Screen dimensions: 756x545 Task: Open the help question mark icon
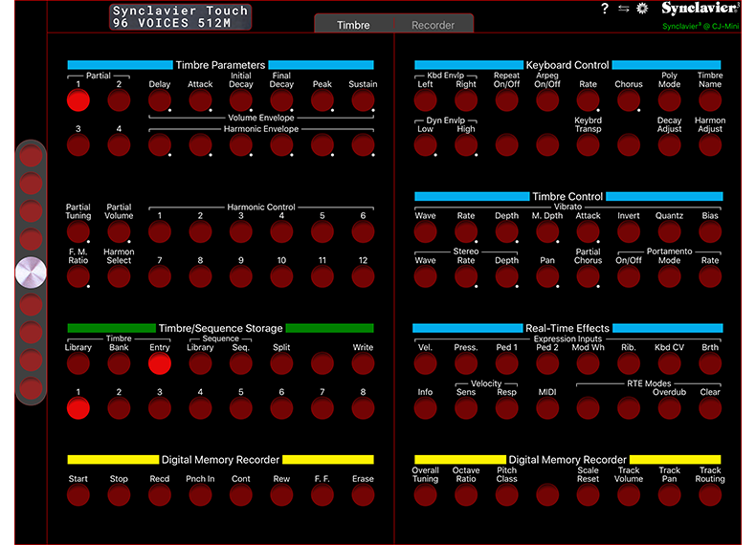tap(605, 9)
